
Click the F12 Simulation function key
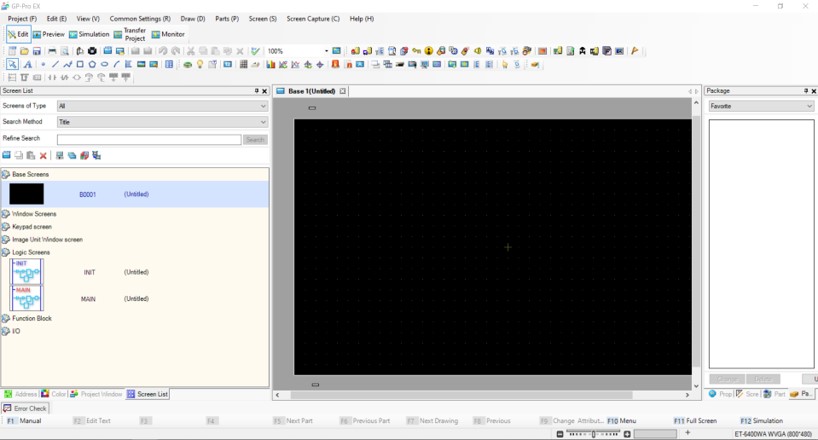(762, 421)
